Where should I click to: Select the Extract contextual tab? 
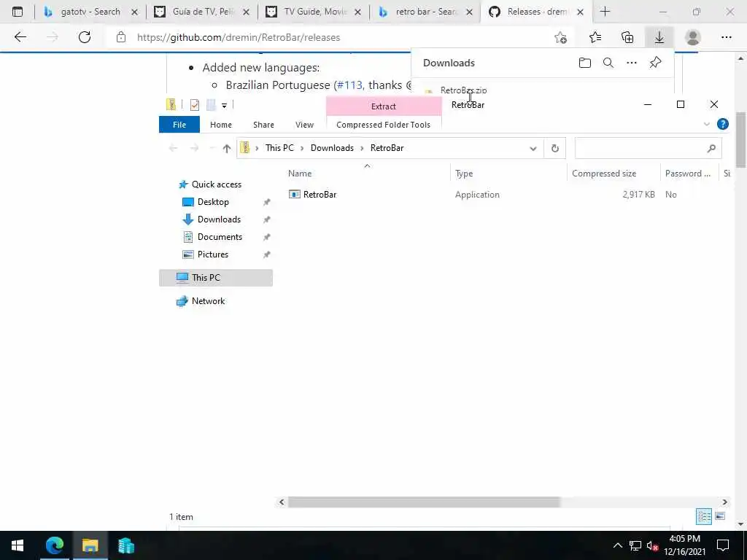[x=384, y=106]
